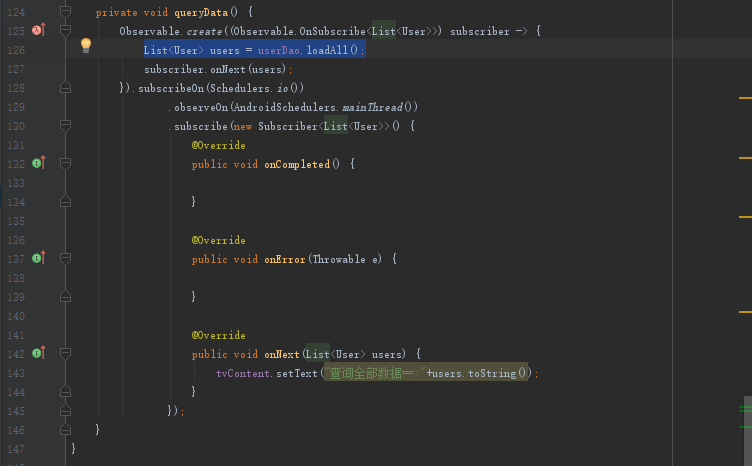Screen dimensions: 752x466
Task: Click the loadAll method call
Action: (327, 50)
